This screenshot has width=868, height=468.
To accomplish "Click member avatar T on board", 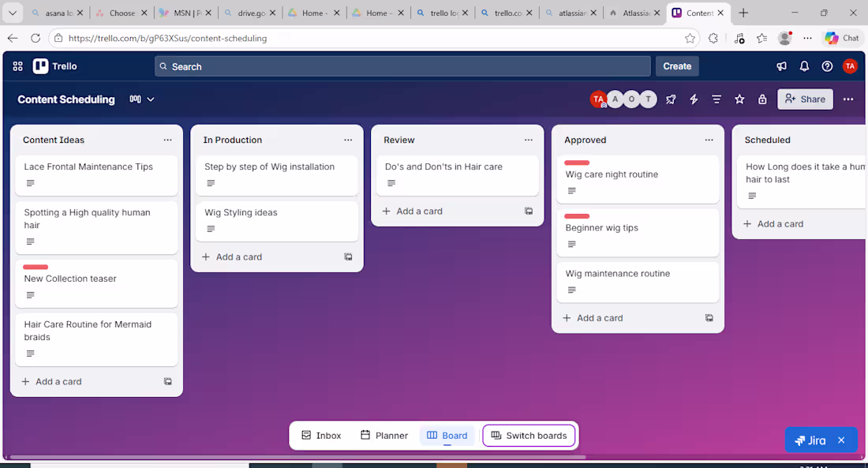I will tap(648, 99).
